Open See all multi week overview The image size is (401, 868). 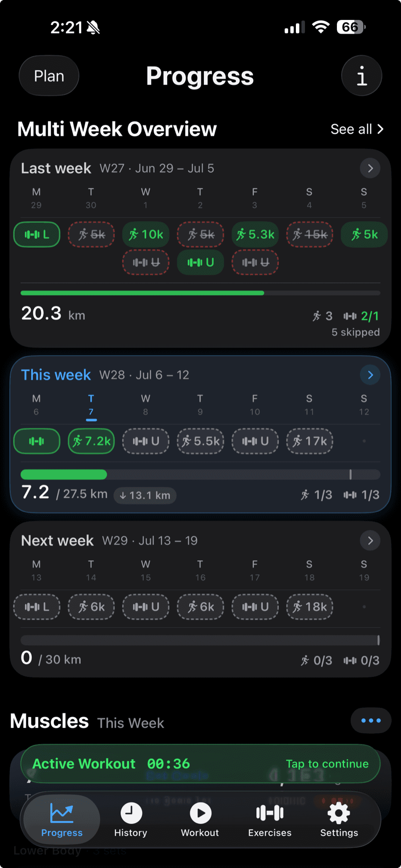pyautogui.click(x=357, y=129)
